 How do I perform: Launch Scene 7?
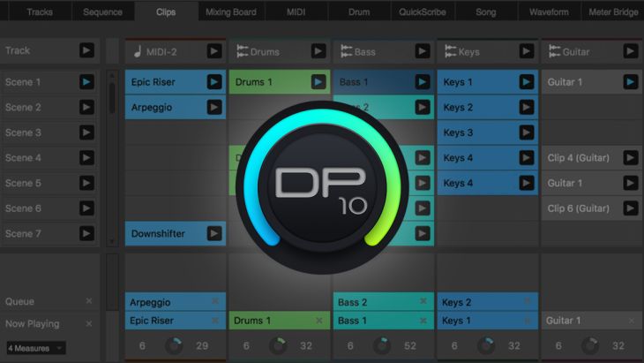tap(86, 233)
